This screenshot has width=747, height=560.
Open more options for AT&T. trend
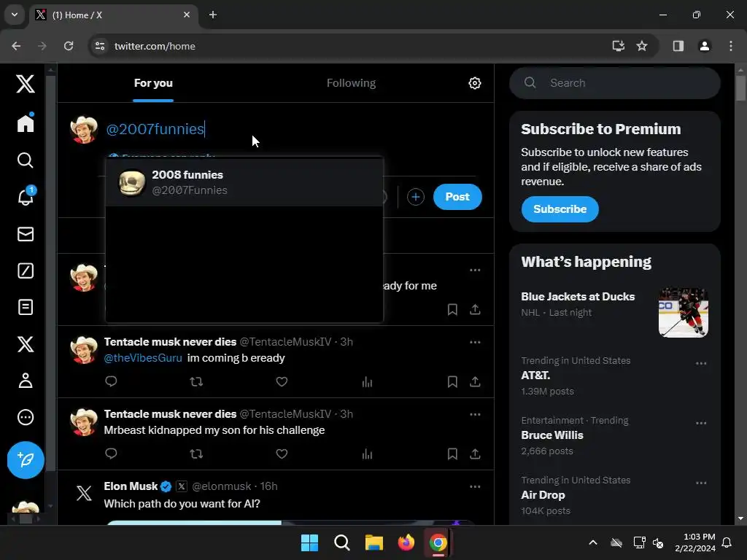701,363
